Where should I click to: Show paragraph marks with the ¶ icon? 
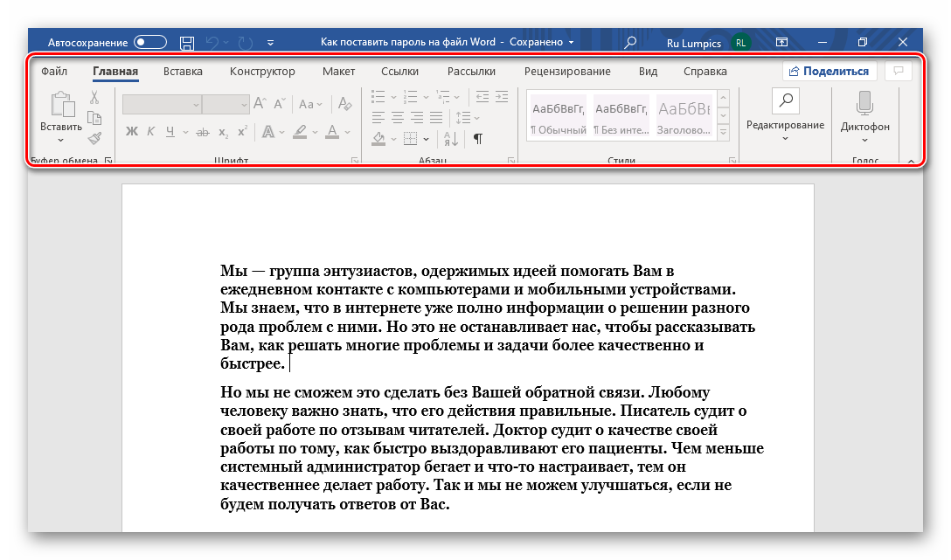click(x=478, y=138)
